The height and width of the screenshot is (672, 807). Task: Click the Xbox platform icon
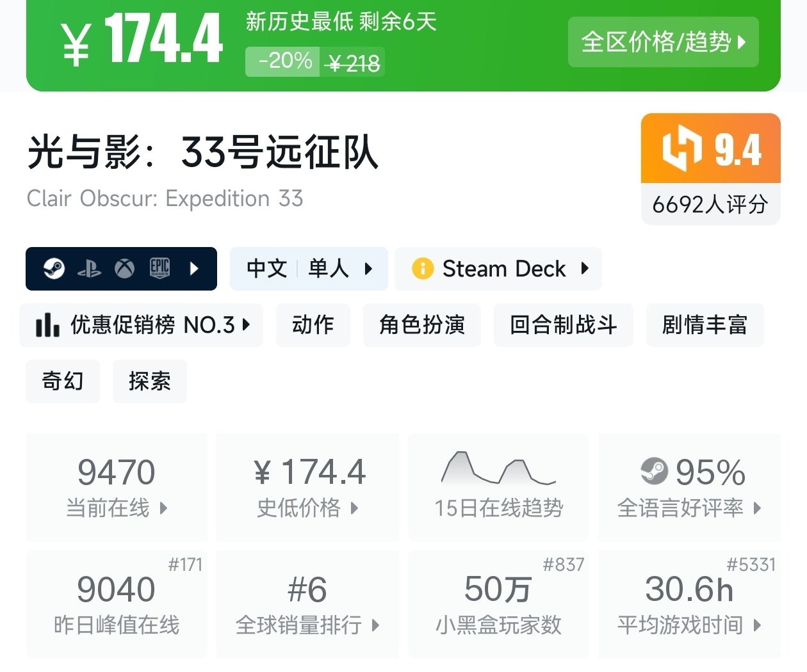tap(124, 269)
